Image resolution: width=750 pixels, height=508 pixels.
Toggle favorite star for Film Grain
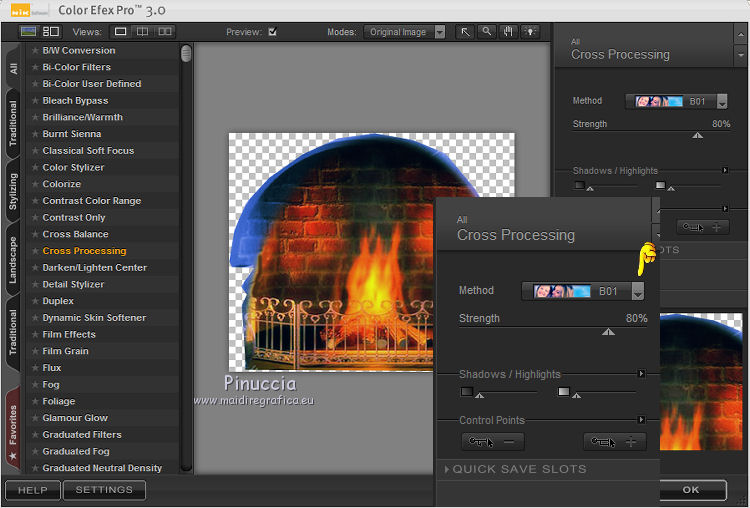point(35,351)
